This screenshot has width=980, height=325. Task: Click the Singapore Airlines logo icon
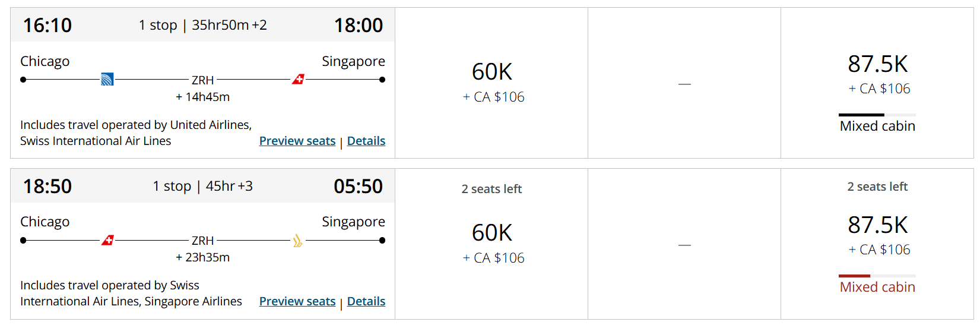pos(298,241)
